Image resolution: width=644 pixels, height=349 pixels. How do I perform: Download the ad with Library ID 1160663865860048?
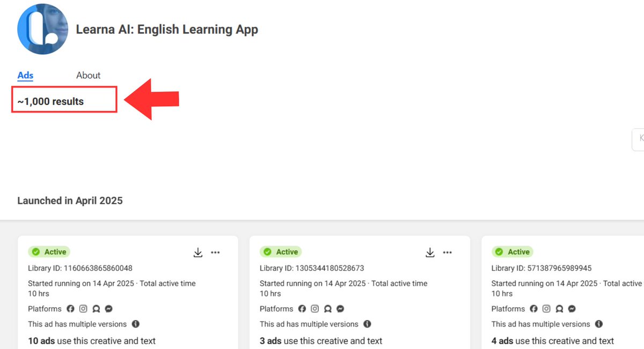click(198, 253)
